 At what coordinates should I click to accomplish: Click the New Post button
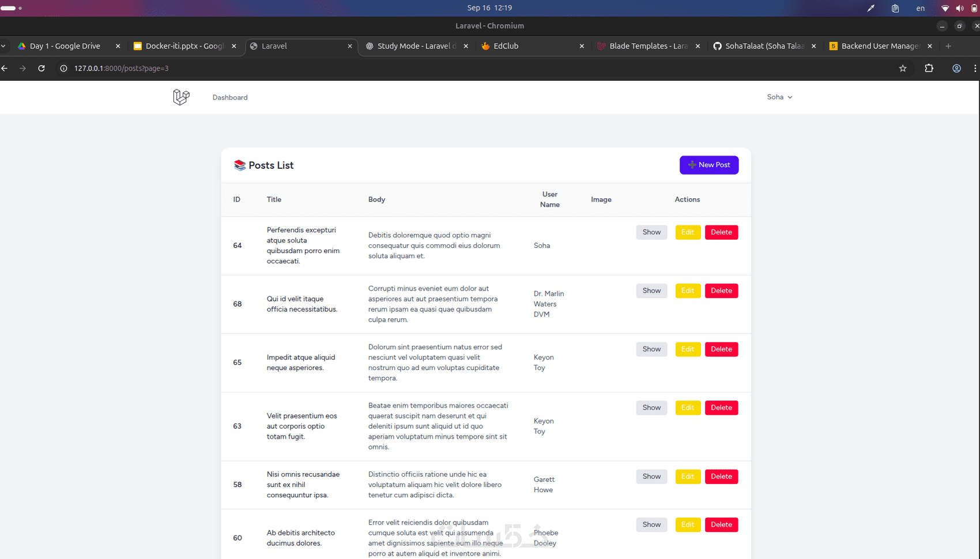pos(709,165)
